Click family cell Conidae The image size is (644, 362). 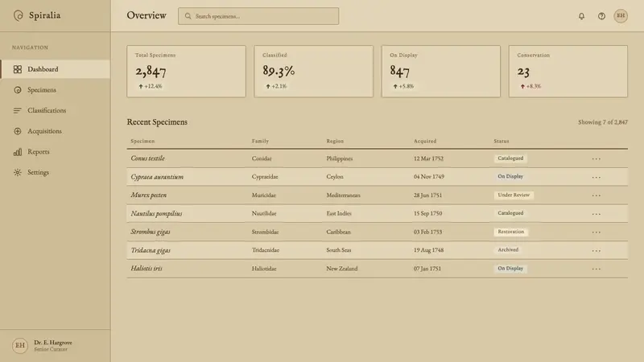262,158
